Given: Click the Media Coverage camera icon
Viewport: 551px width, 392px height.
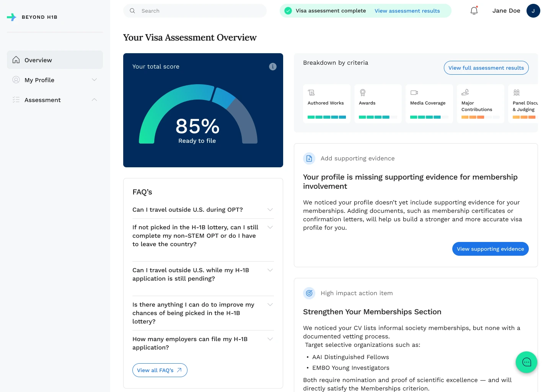Looking at the screenshot, I should [x=414, y=93].
